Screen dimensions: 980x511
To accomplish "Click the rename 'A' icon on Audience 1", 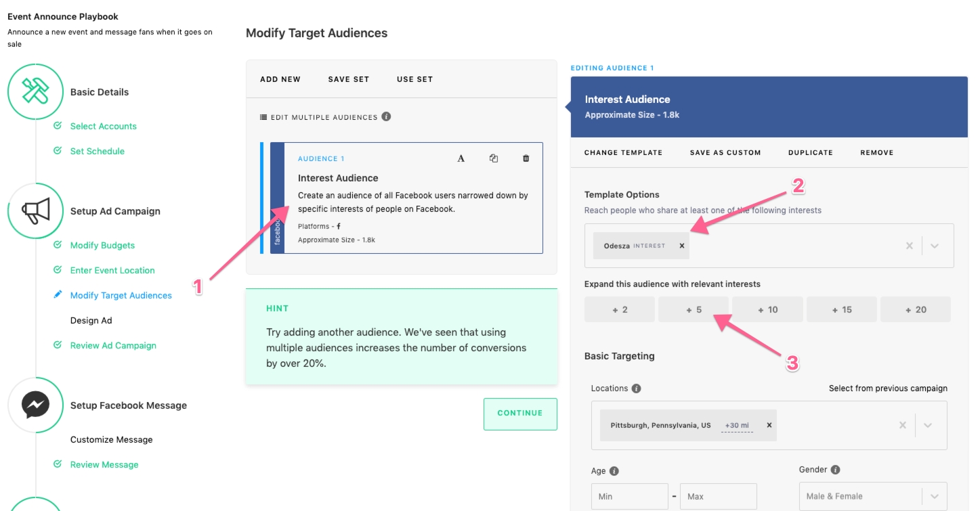I will pyautogui.click(x=461, y=158).
